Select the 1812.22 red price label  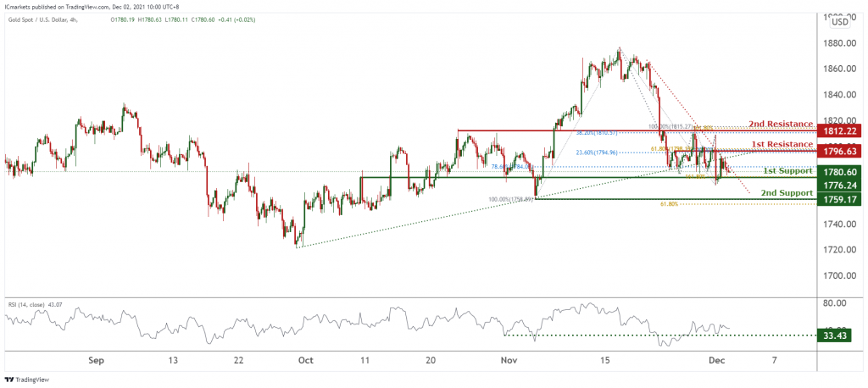point(838,131)
